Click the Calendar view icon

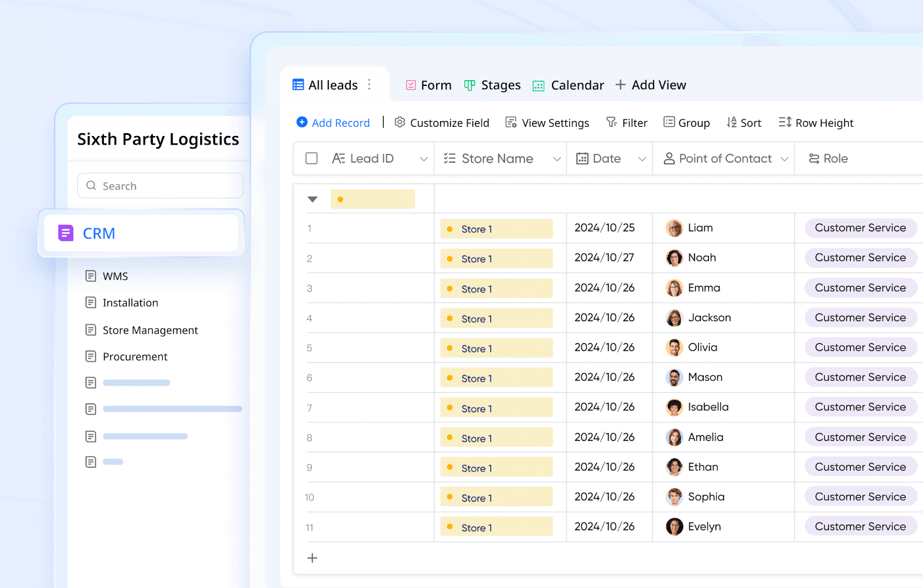point(538,85)
